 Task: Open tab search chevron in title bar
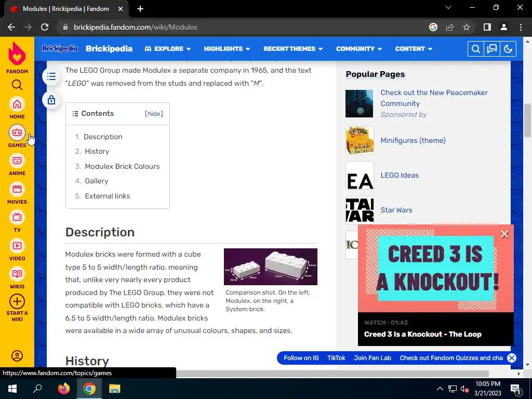448,7
